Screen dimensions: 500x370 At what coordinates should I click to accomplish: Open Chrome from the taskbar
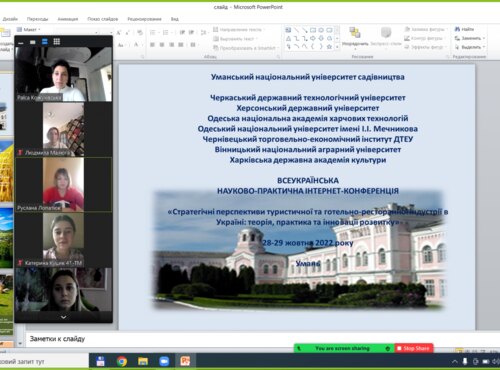122,361
